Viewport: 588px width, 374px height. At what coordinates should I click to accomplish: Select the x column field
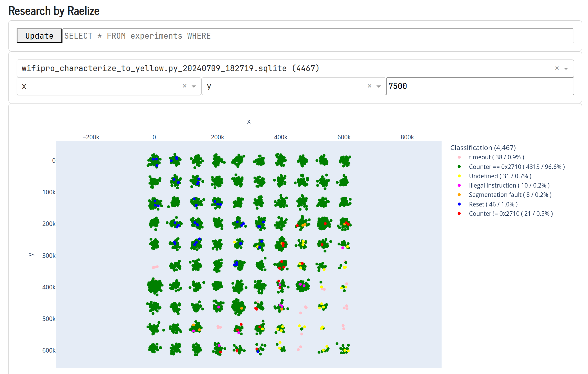pyautogui.click(x=109, y=86)
